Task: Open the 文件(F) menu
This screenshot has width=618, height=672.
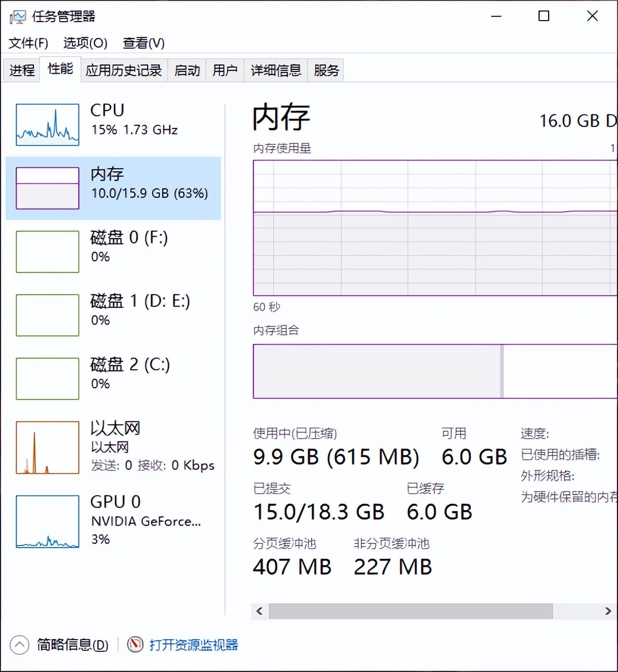Action: pos(29,43)
